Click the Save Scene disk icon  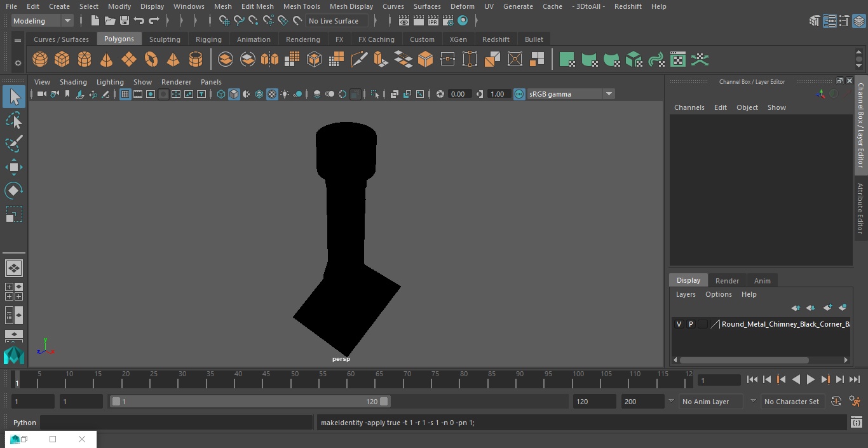pos(125,21)
